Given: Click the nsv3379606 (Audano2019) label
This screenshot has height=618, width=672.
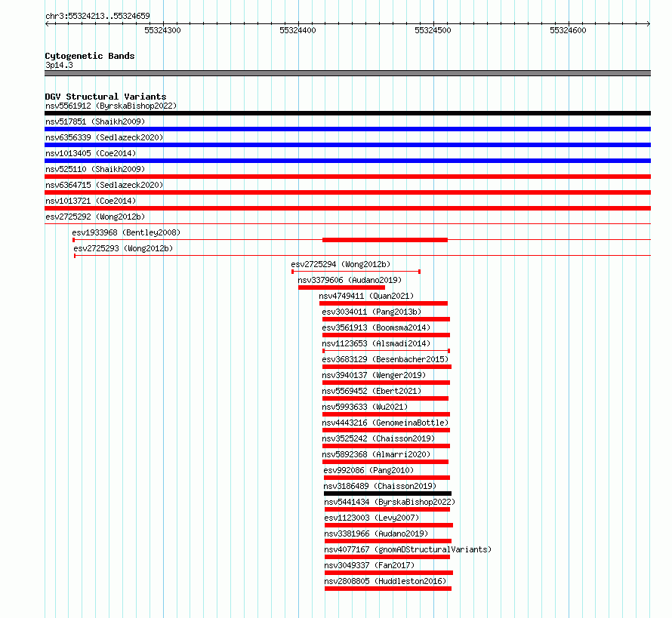Looking at the screenshot, I should point(350,280).
